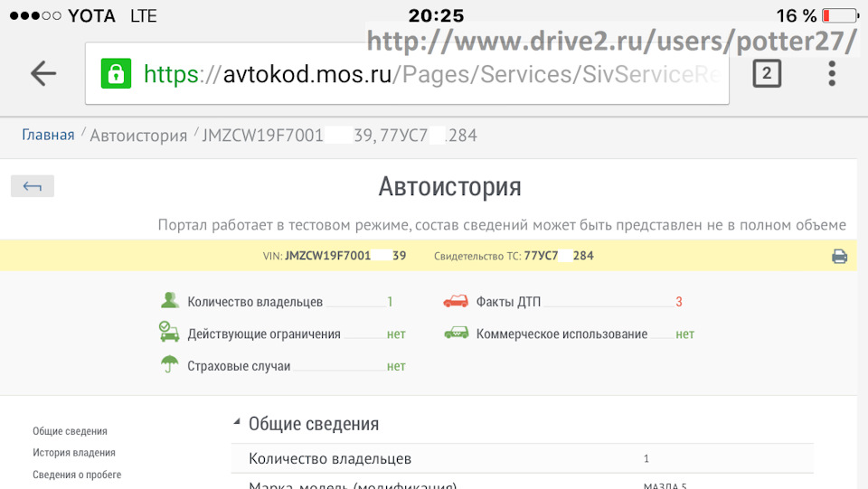
Task: Click the Действующие ограничения нет value
Action: (x=396, y=334)
